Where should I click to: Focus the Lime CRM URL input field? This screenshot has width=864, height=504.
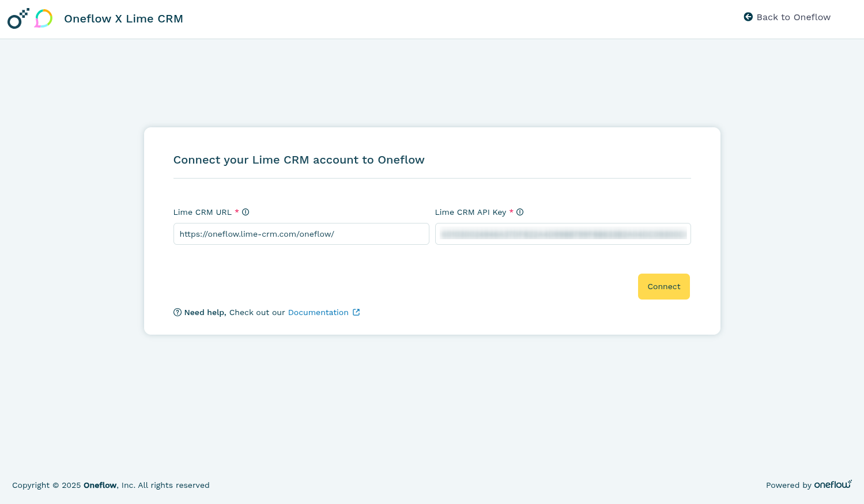pos(301,234)
